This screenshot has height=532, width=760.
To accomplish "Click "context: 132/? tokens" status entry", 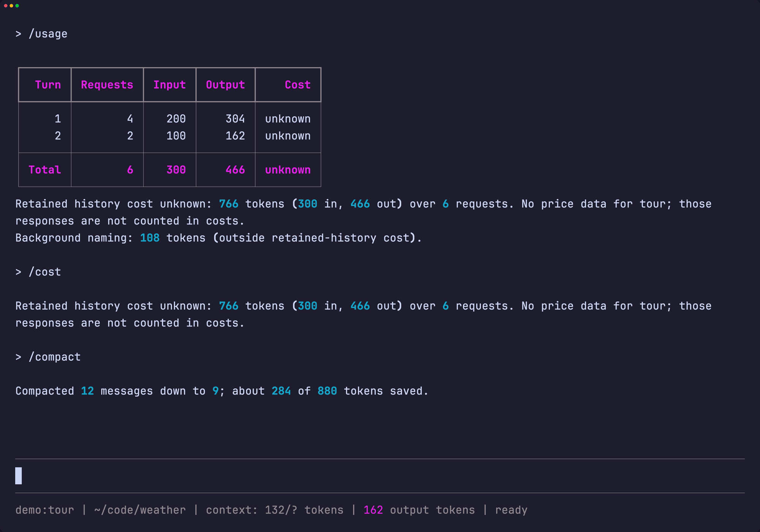I will [275, 510].
